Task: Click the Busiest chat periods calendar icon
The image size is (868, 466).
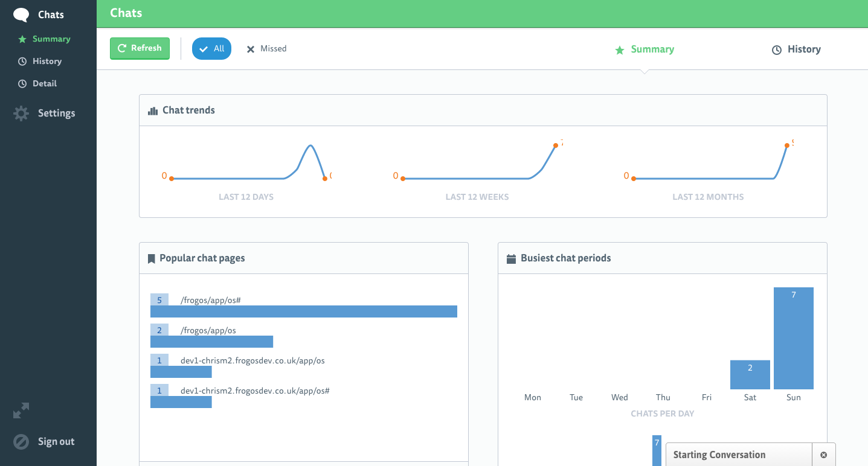Action: coord(511,258)
